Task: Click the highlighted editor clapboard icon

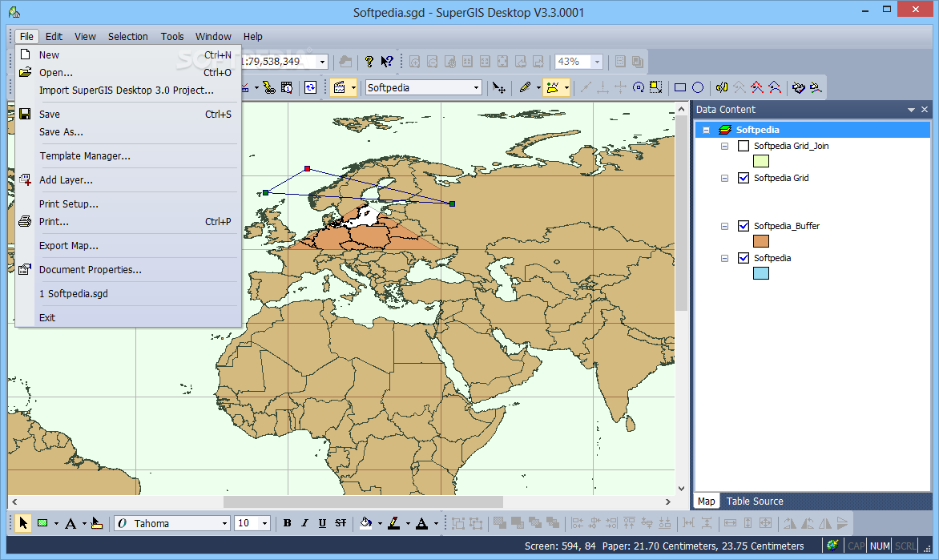Action: tap(340, 88)
